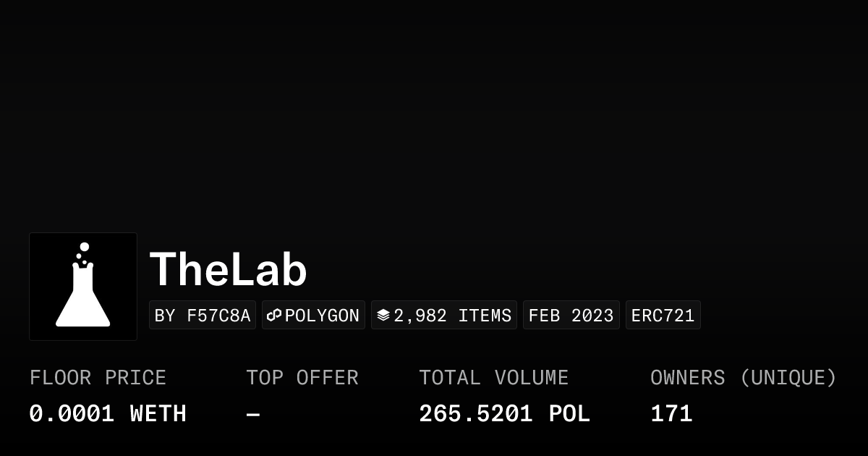Click the Polygon chain-link icon
Image resolution: width=868 pixels, height=456 pixels.
tap(274, 316)
